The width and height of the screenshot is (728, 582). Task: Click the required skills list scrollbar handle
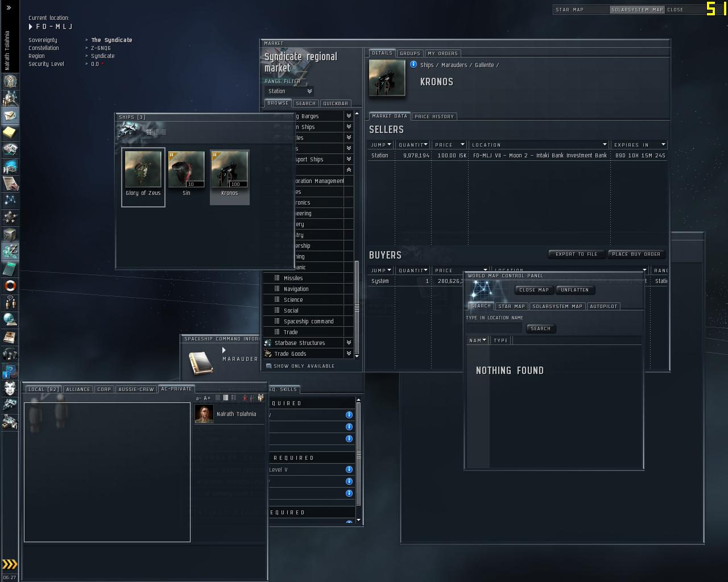click(358, 455)
